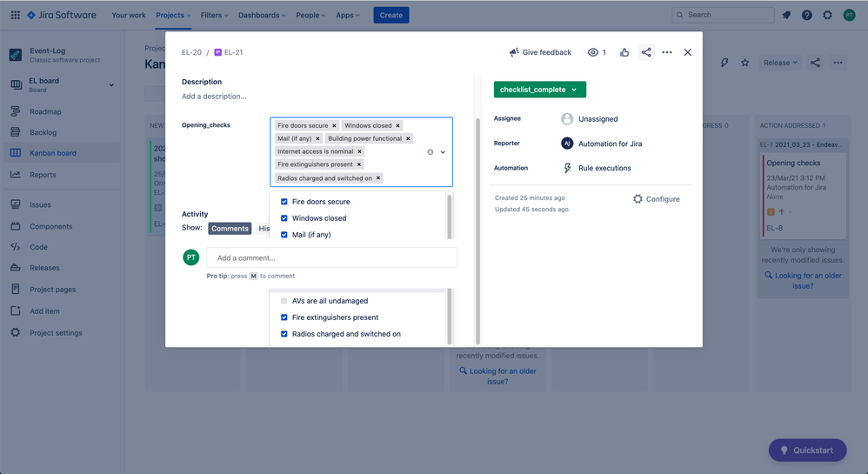Open the help question mark icon

[806, 15]
